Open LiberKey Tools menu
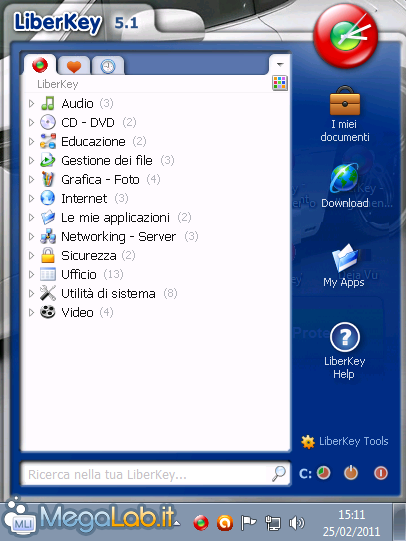The width and height of the screenshot is (406, 541). (345, 441)
